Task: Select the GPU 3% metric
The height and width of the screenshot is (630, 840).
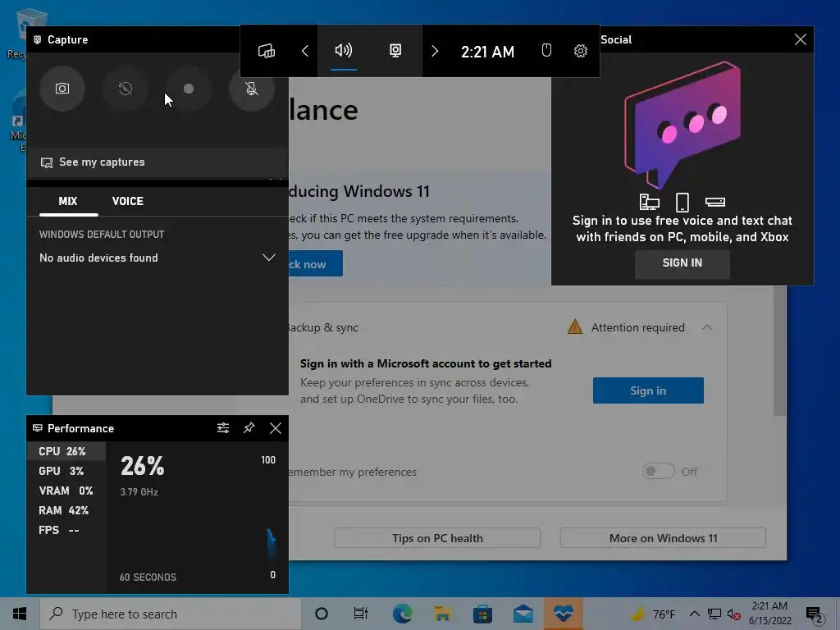Action: pos(66,471)
